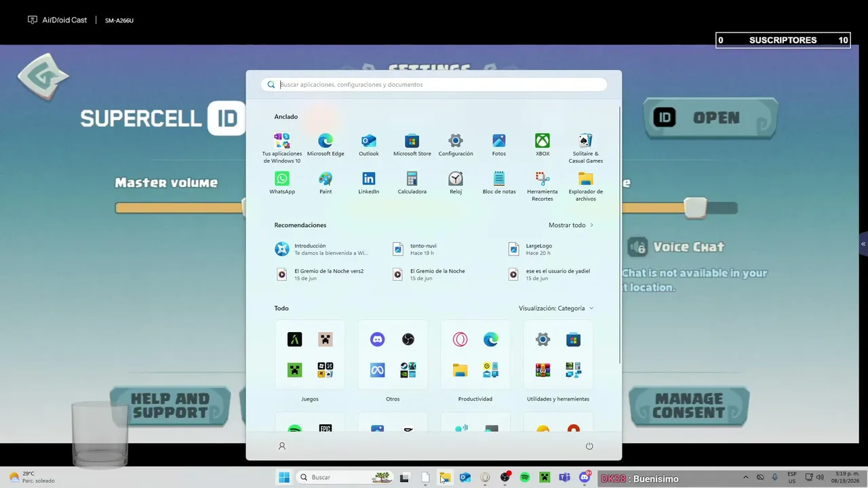The height and width of the screenshot is (488, 868).
Task: Click the game logo back button
Action: (43, 77)
